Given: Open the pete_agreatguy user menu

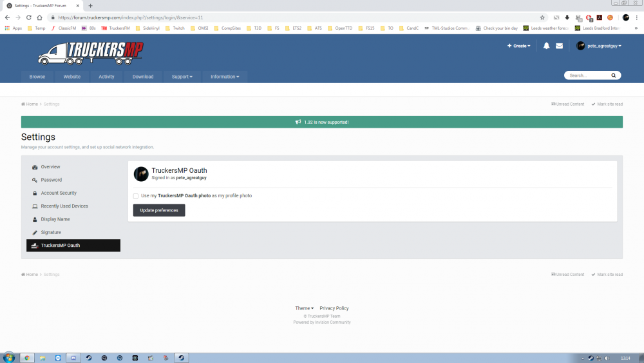Looking at the screenshot, I should [x=599, y=46].
